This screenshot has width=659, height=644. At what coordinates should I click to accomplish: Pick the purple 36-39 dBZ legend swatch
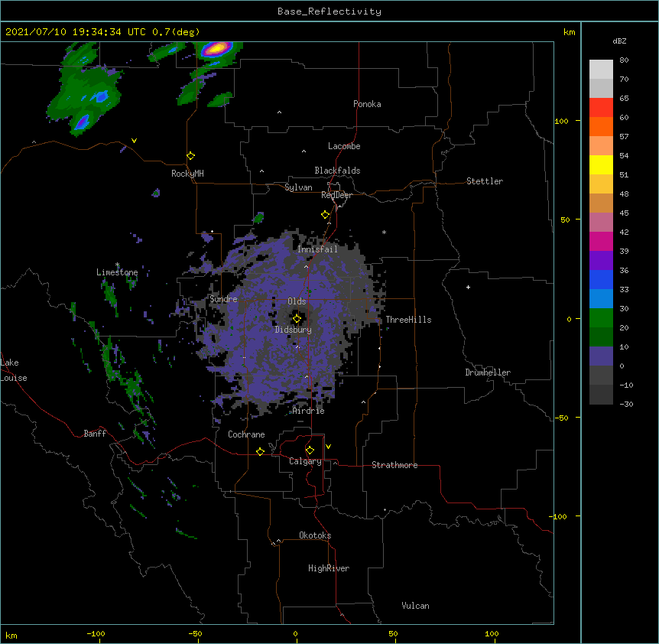601,261
